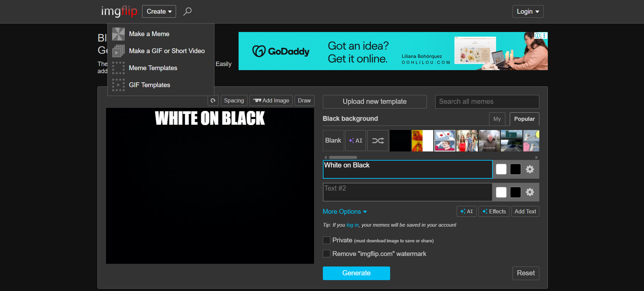
Task: Switch to the My templates tab
Action: click(x=497, y=119)
